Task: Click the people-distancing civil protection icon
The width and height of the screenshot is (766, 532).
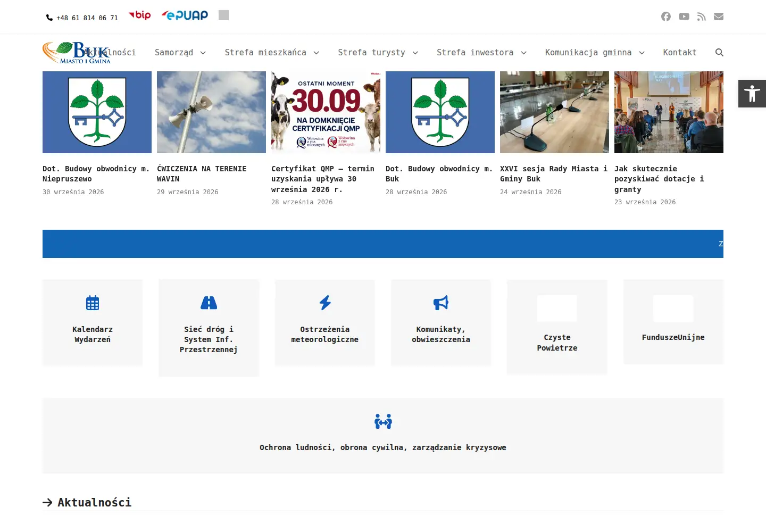Action: click(383, 421)
